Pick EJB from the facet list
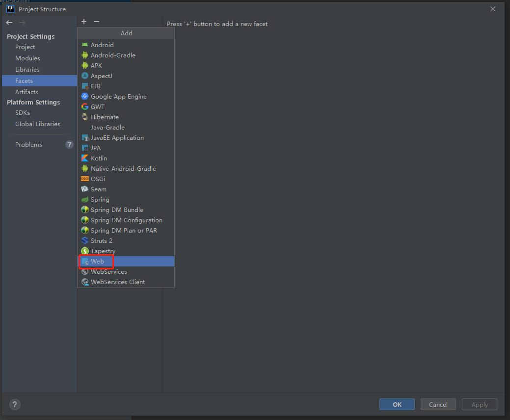Viewport: 510px width, 420px height. click(126, 86)
